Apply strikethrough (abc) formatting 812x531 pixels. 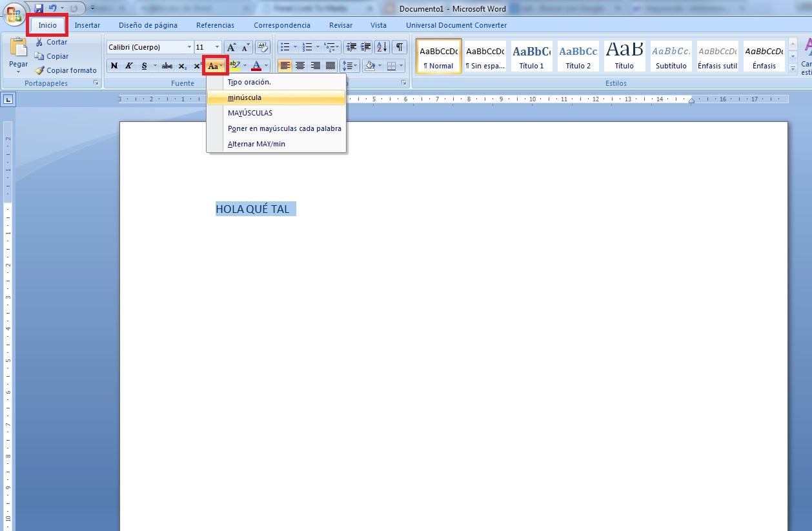tap(167, 66)
